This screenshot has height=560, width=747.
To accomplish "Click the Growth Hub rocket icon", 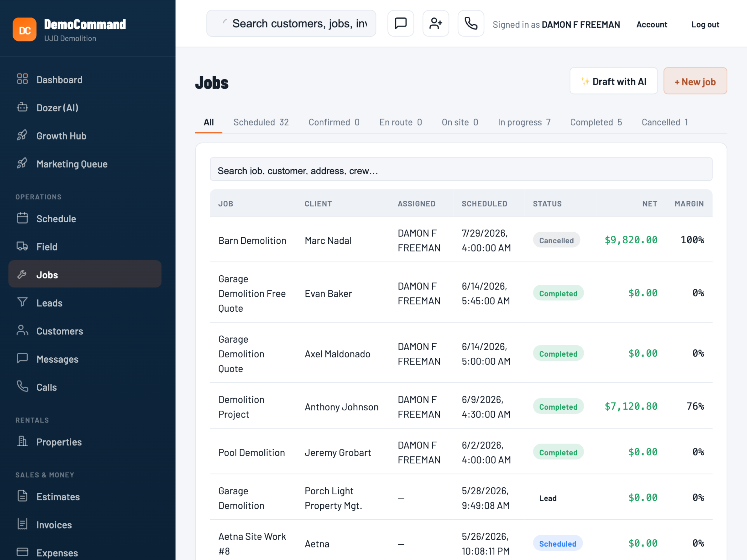I will point(22,135).
